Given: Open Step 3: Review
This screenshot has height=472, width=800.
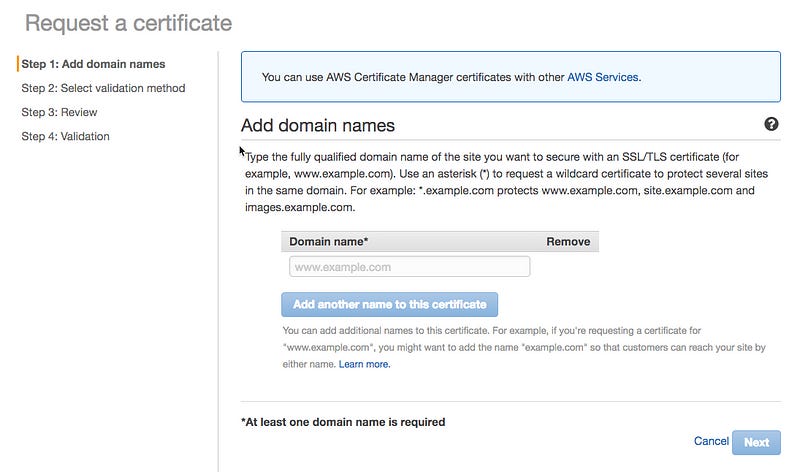Looking at the screenshot, I should point(59,112).
